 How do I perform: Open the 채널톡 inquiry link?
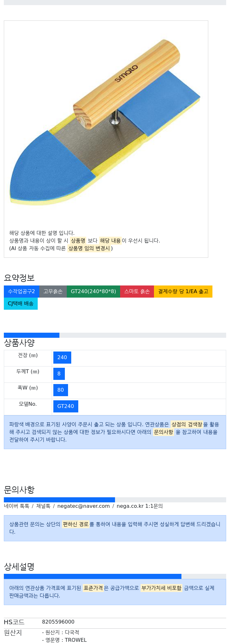tap(43, 506)
